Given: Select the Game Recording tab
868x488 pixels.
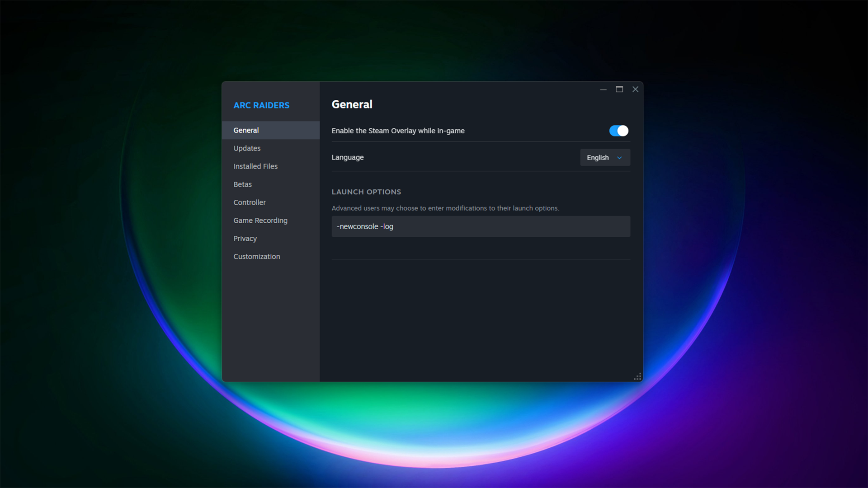Looking at the screenshot, I should click(x=260, y=221).
